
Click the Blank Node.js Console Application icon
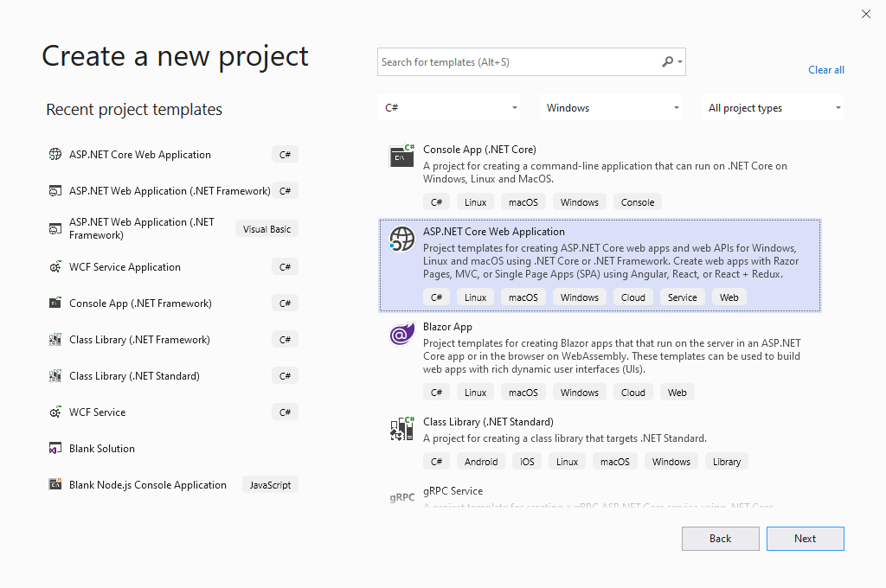[x=55, y=484]
